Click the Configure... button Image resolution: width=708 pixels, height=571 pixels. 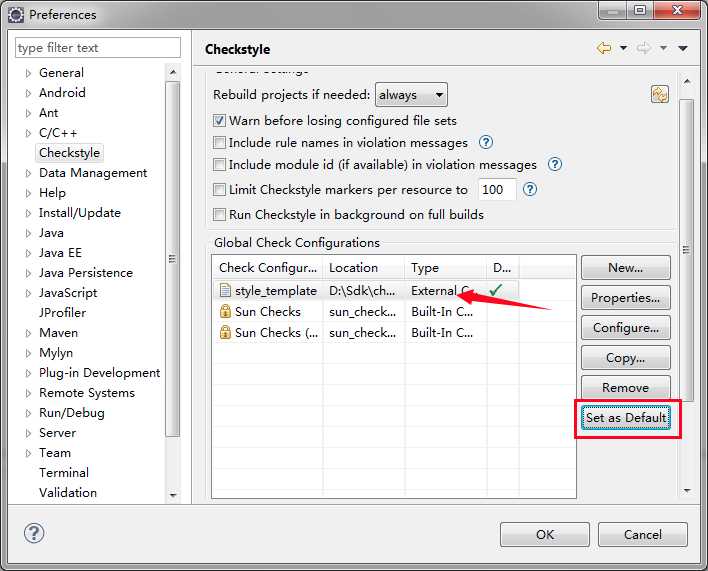(626, 328)
